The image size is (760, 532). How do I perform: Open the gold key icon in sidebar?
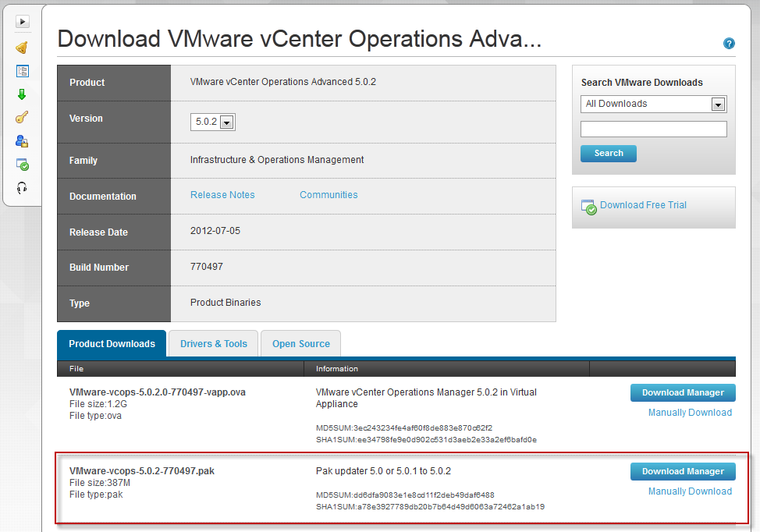22,117
